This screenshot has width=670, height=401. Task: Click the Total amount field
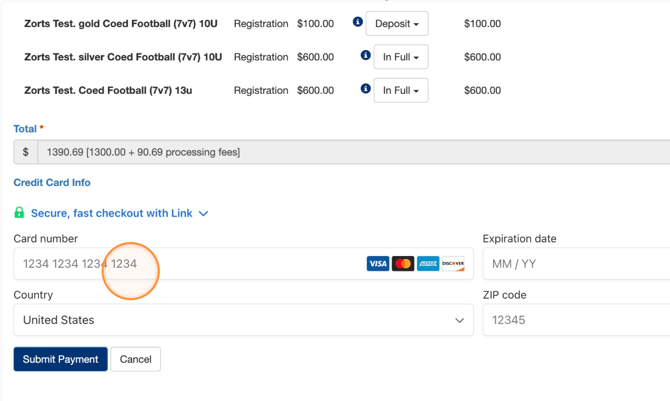click(x=350, y=152)
